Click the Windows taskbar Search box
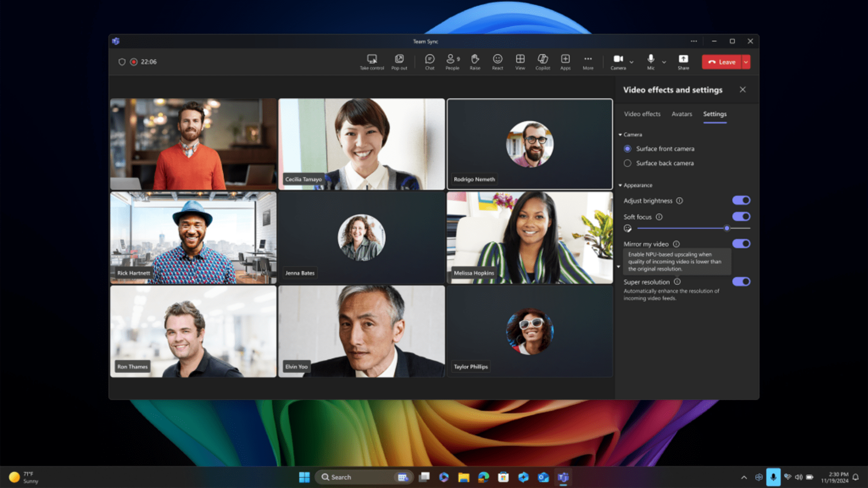 point(357,477)
